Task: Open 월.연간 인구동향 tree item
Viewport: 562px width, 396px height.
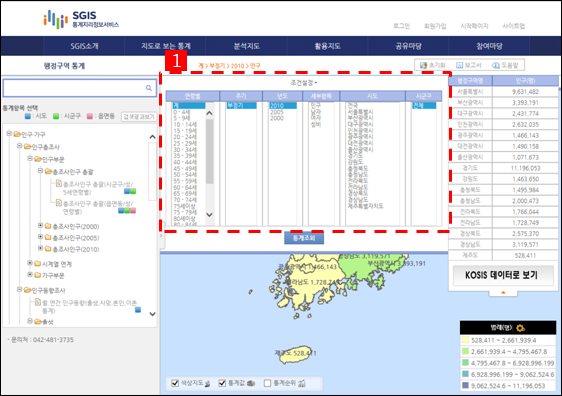Action: pos(90,306)
